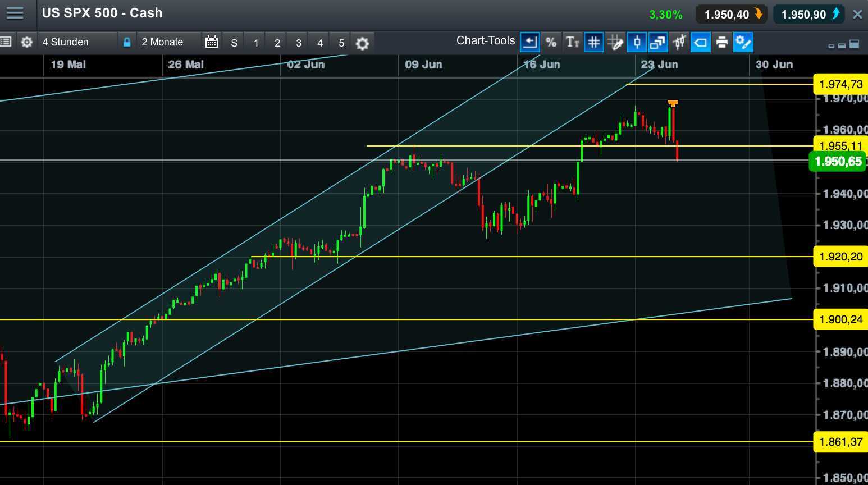Open the 2 Monate range dropdown
The image size is (868, 485).
[x=163, y=42]
